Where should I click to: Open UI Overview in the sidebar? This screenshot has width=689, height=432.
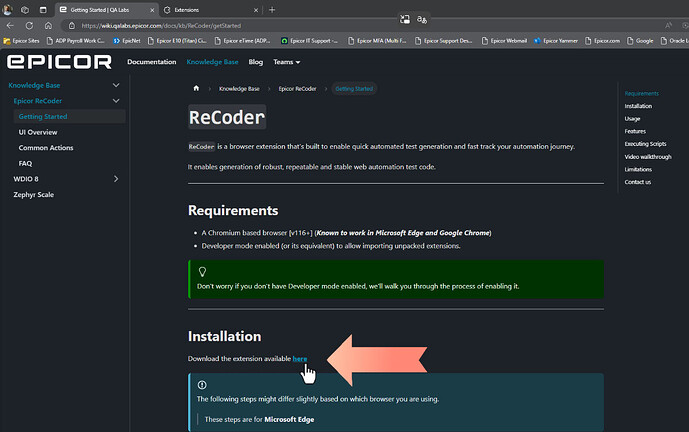tap(38, 132)
